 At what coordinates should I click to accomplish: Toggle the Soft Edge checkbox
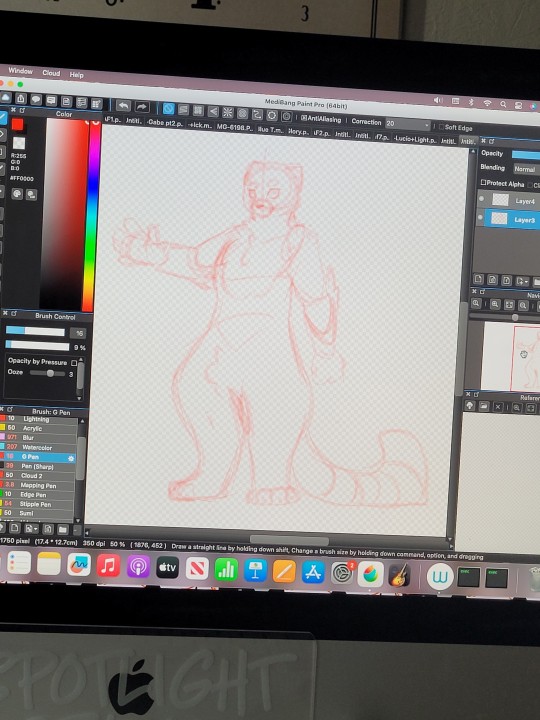pos(441,127)
